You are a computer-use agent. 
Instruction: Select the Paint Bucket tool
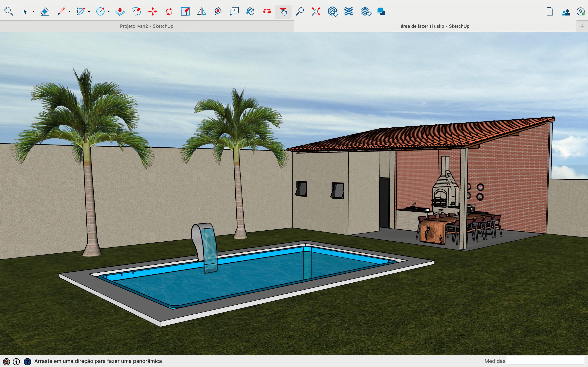(x=250, y=11)
